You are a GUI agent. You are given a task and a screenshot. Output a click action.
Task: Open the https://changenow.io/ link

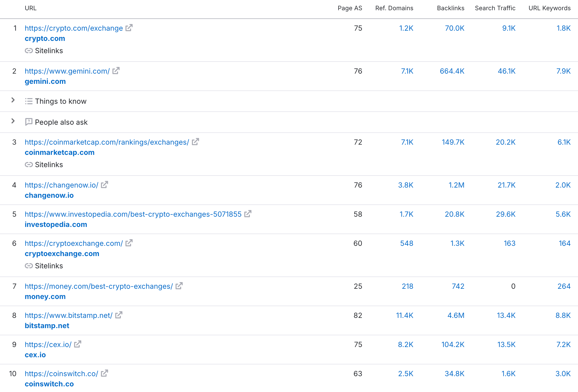click(x=62, y=185)
